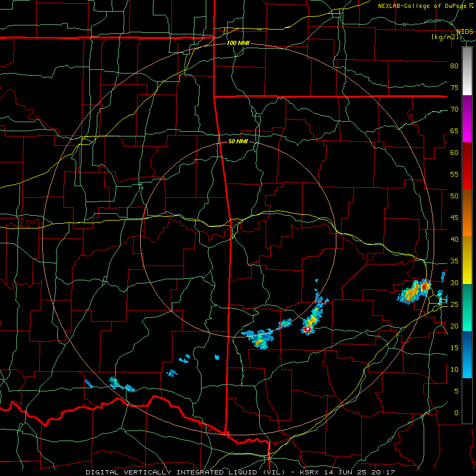
Task: Click the red-cored storm cell near the eastern edge
Action: point(424,286)
